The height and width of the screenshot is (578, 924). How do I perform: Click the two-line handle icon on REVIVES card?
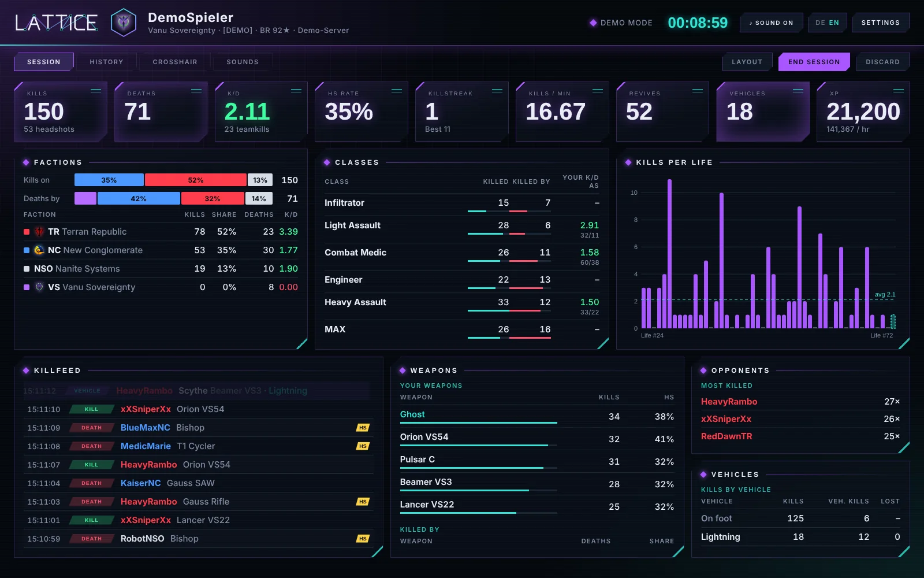click(698, 91)
